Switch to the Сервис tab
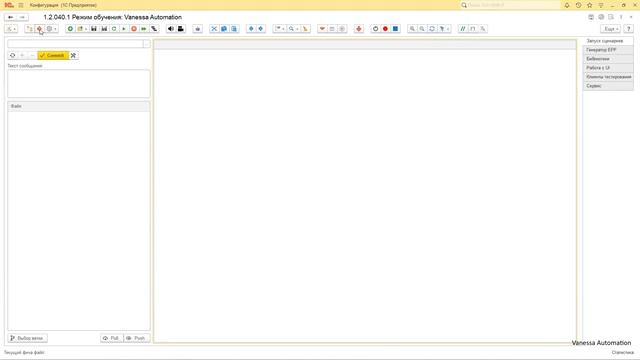 (x=608, y=86)
